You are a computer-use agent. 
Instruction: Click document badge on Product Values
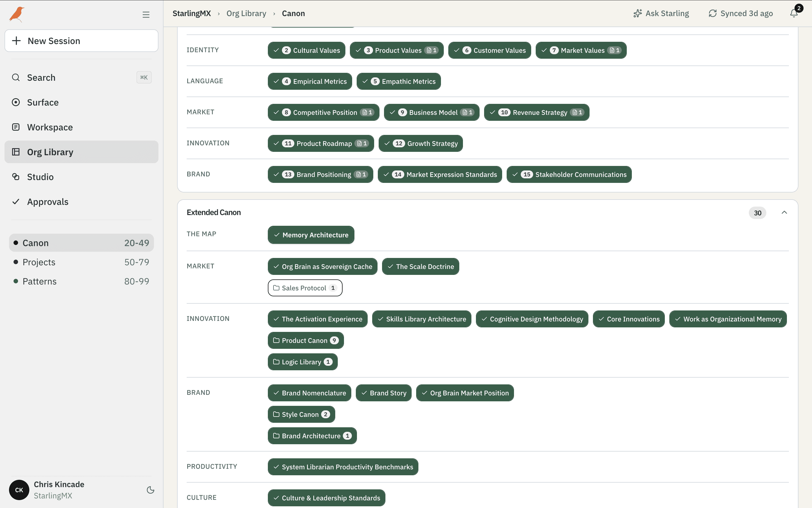pyautogui.click(x=432, y=51)
